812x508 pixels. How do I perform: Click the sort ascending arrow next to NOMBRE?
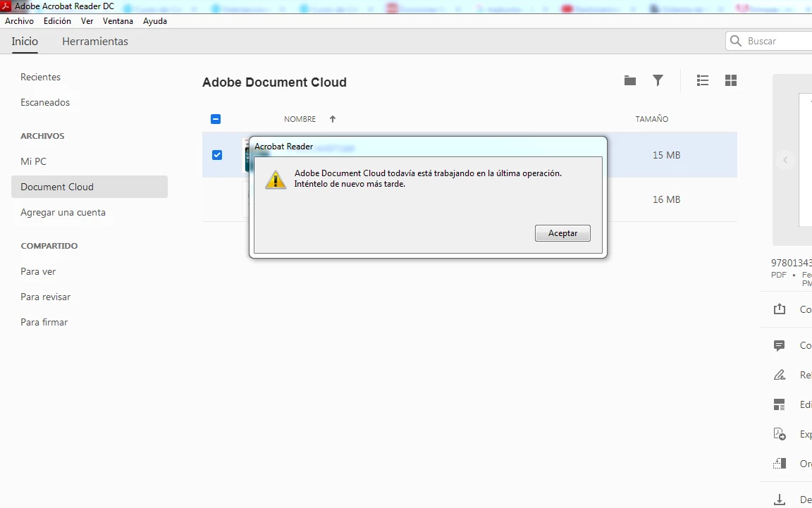(333, 119)
